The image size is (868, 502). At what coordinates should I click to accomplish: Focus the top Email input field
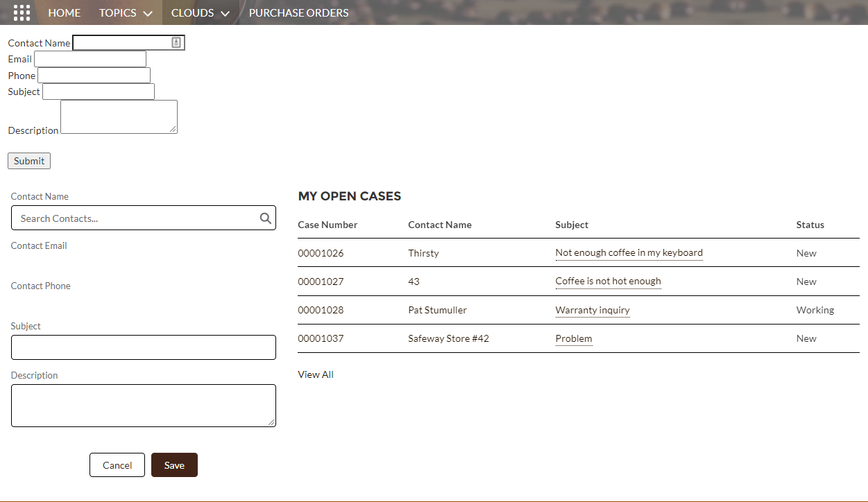[90, 59]
